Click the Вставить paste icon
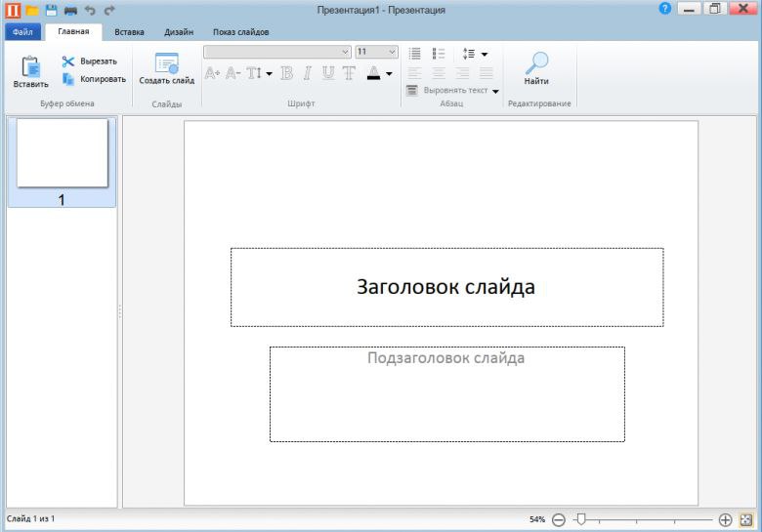762x532 pixels. tap(31, 67)
